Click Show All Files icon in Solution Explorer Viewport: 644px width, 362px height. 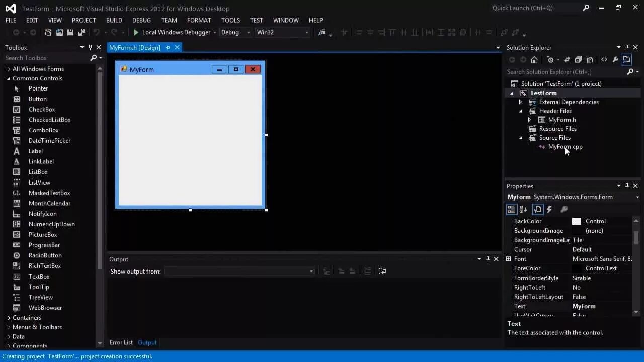coord(590,60)
